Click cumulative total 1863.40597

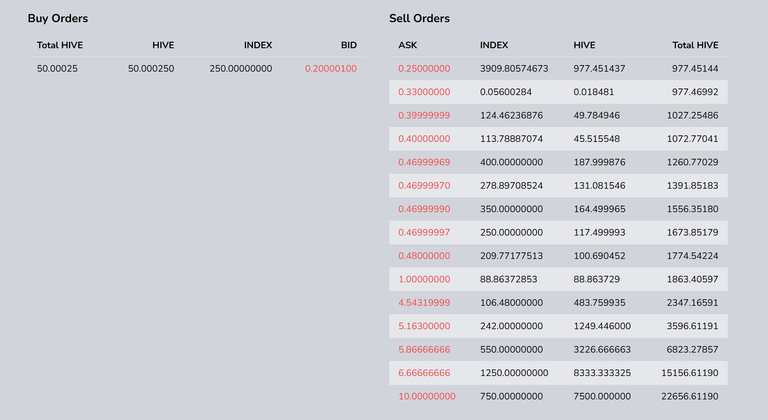[693, 279]
